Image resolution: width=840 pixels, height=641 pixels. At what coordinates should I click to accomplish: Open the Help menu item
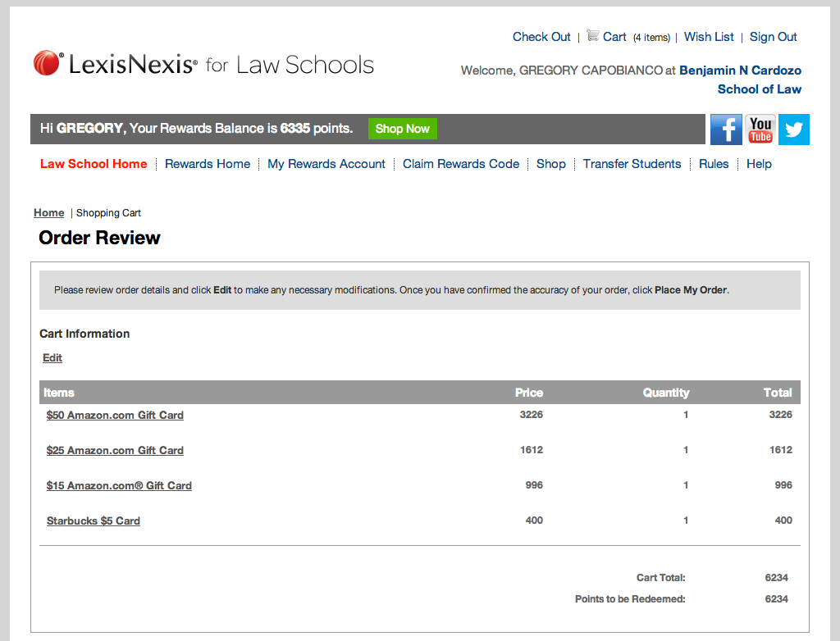tap(759, 164)
